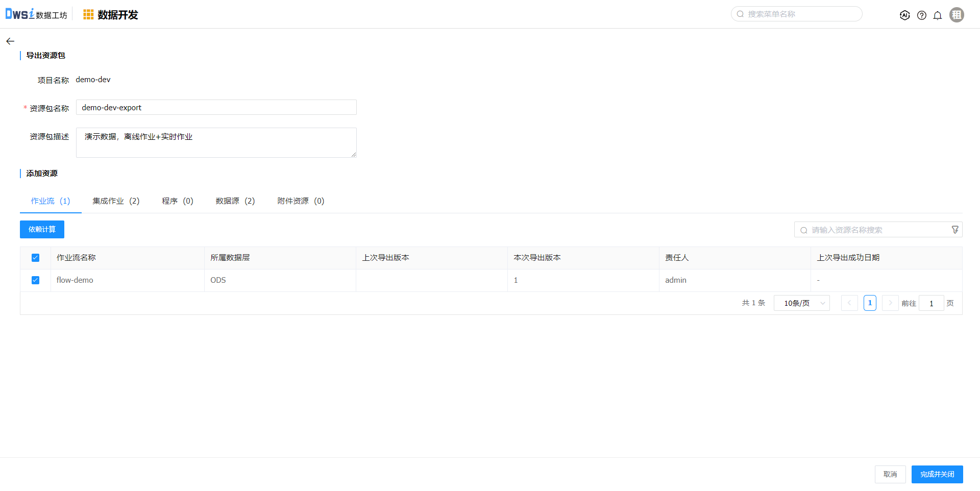The width and height of the screenshot is (980, 491).
Task: Toggle the select-all header checkbox
Action: [x=35, y=258]
